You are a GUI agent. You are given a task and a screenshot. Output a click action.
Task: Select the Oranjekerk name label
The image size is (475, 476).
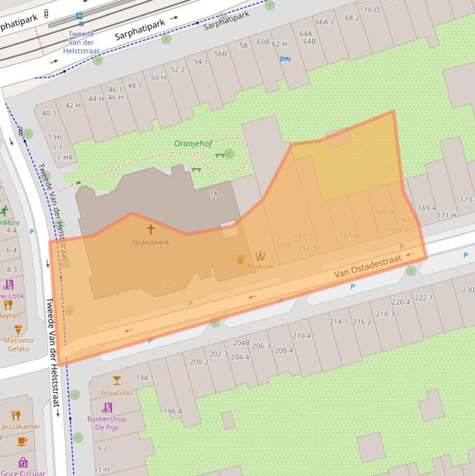[x=151, y=242]
